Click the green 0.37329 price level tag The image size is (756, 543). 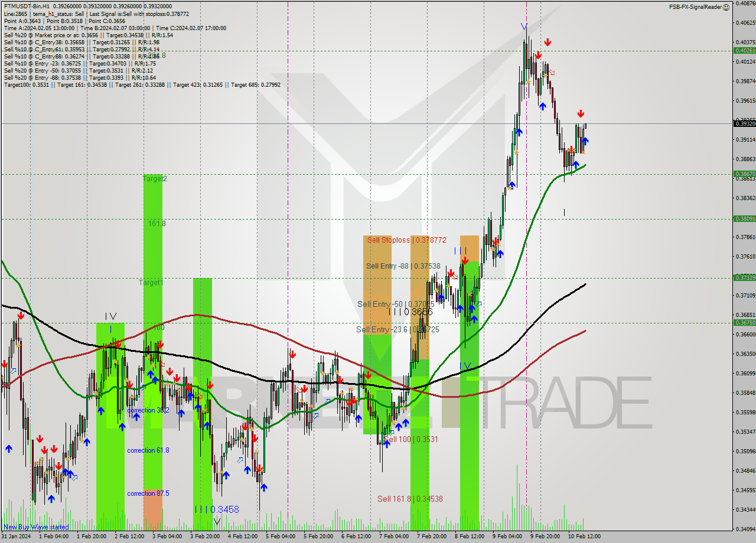(744, 277)
